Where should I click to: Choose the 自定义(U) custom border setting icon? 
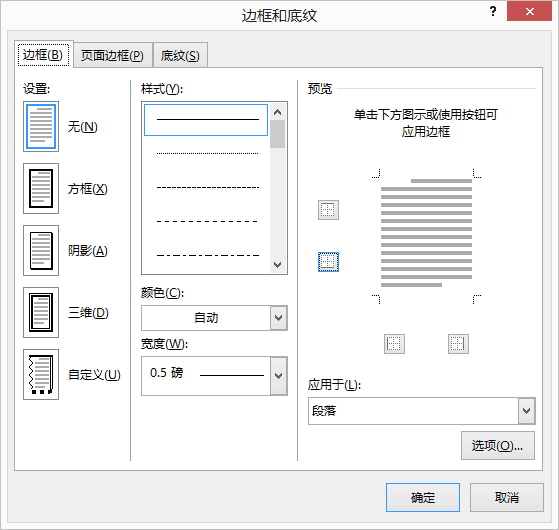41,375
